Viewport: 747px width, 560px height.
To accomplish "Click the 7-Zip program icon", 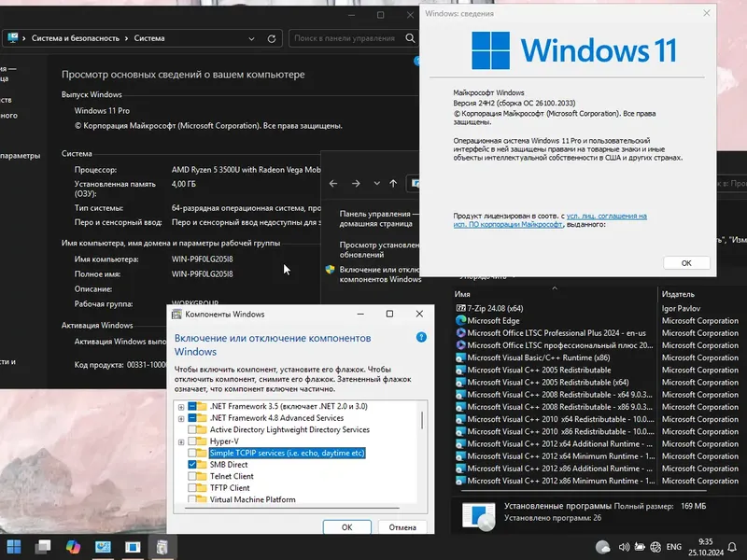I will (x=460, y=308).
